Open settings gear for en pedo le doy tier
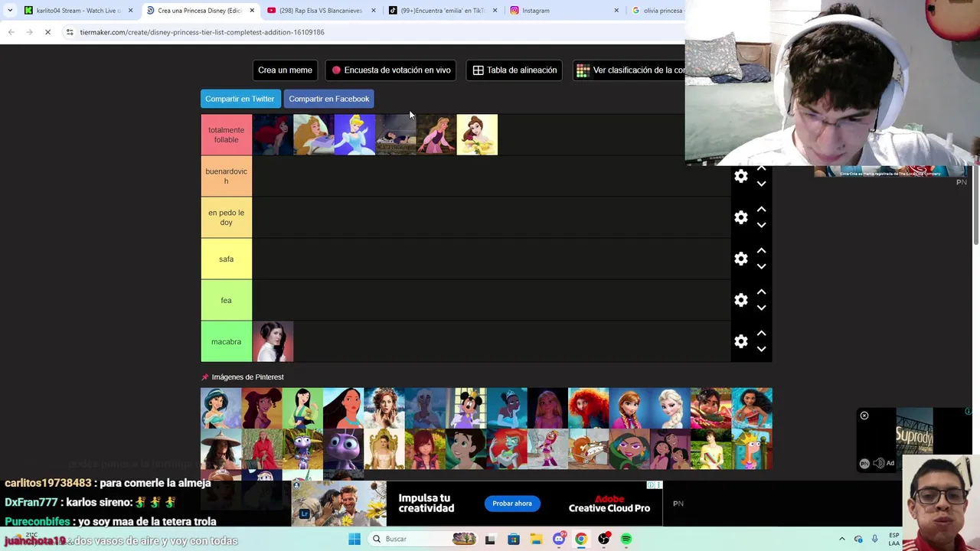 740,217
